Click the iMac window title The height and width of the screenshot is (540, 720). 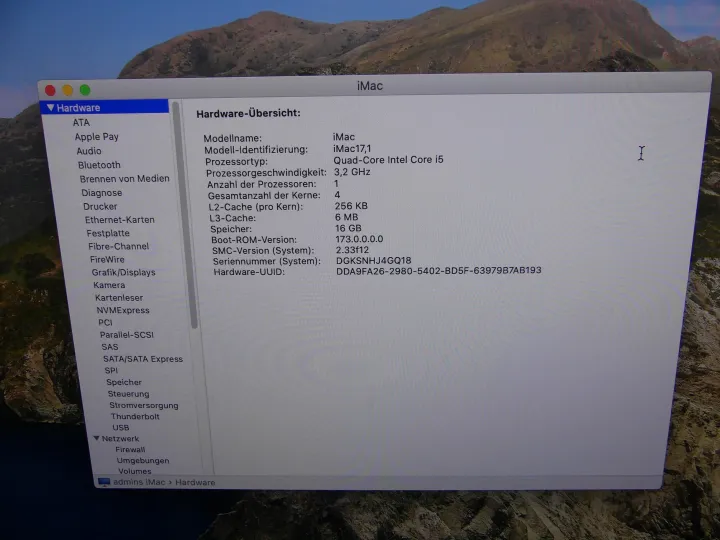[370, 86]
